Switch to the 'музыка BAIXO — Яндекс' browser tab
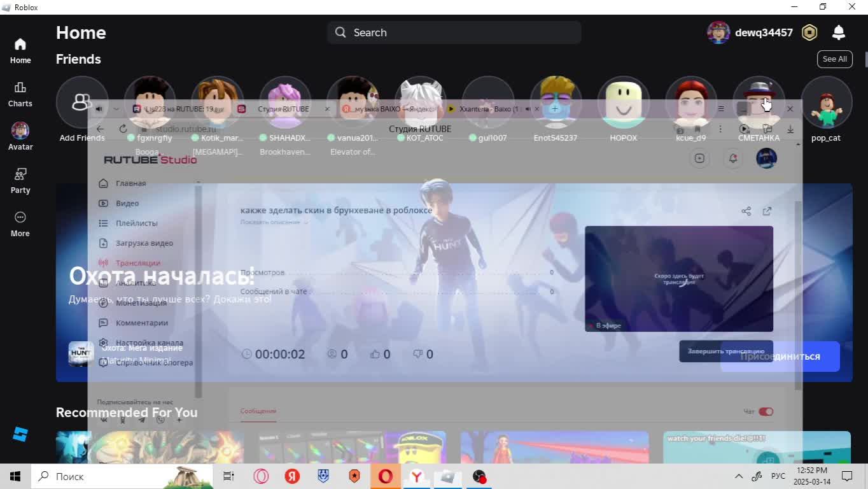868x489 pixels. 388,109
